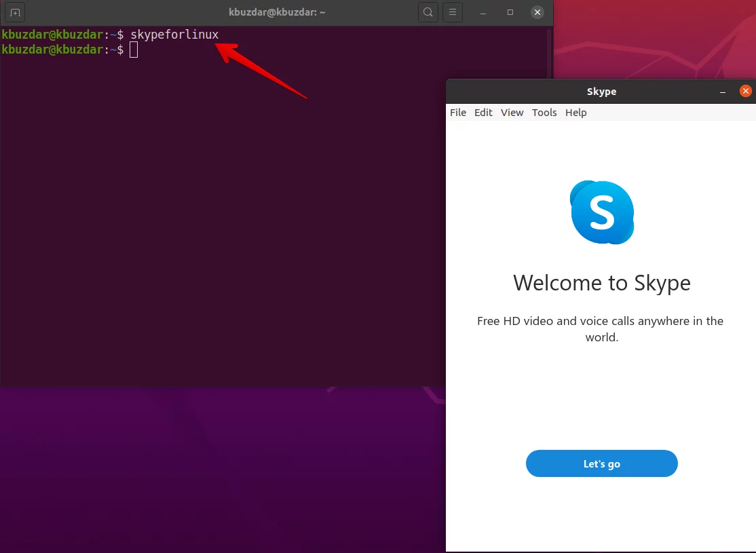Close the terminal window
Viewport: 756px width, 553px height.
[537, 12]
